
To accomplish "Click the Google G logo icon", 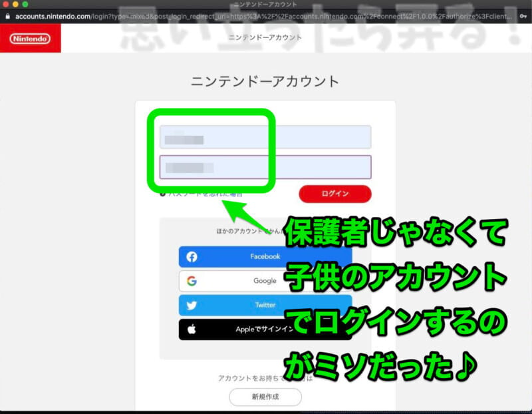I will [192, 281].
